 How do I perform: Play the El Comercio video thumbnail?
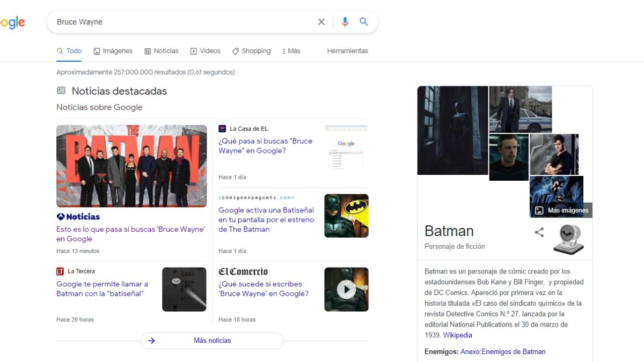click(x=346, y=290)
